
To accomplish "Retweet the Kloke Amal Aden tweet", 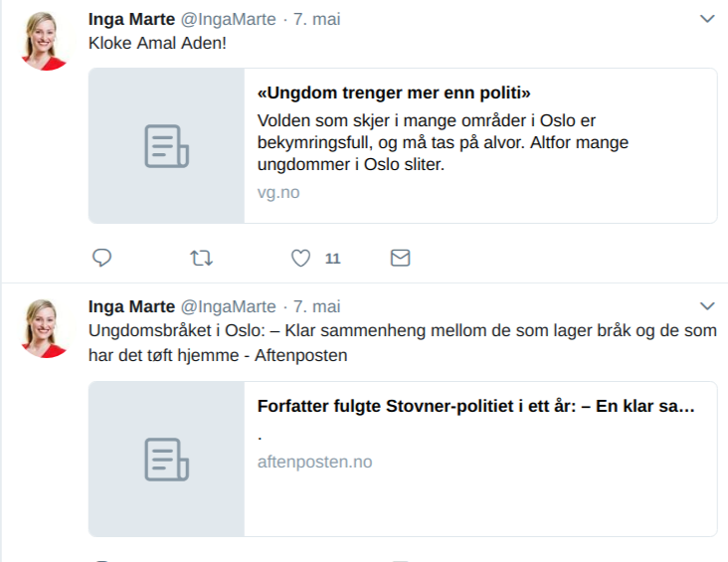I will point(201,259).
